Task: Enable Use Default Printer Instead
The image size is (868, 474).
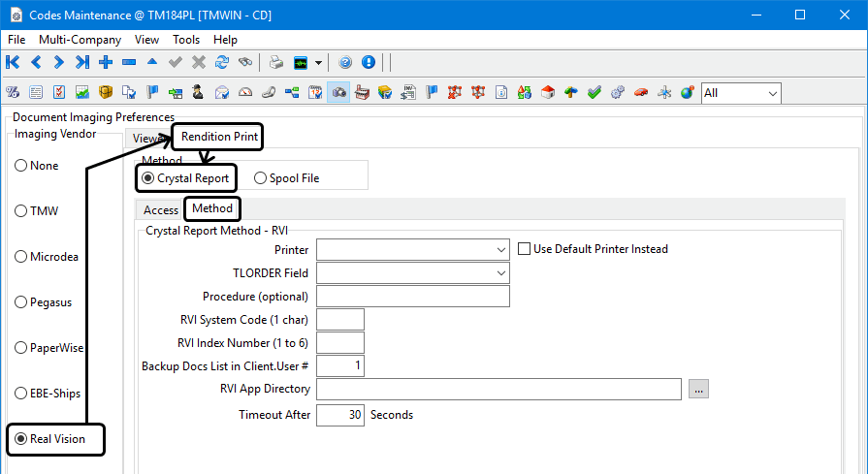Action: tap(525, 249)
